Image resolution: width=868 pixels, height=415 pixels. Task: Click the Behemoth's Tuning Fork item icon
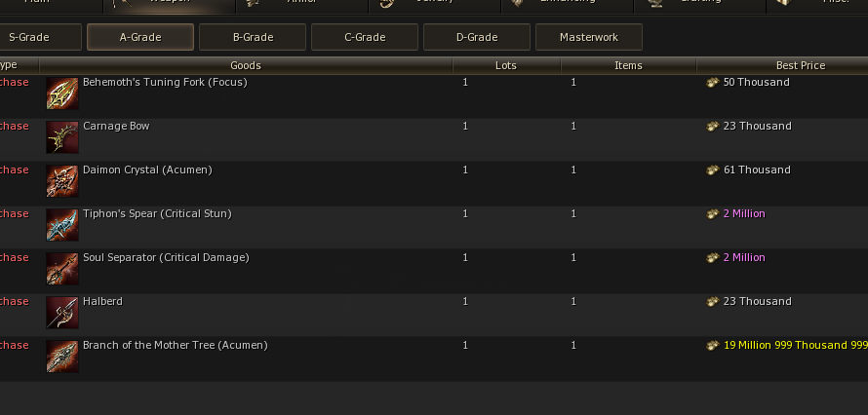point(62,94)
